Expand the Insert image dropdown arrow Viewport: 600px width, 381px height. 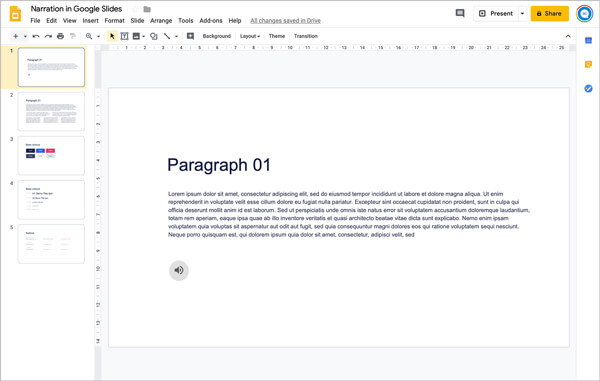click(x=143, y=36)
